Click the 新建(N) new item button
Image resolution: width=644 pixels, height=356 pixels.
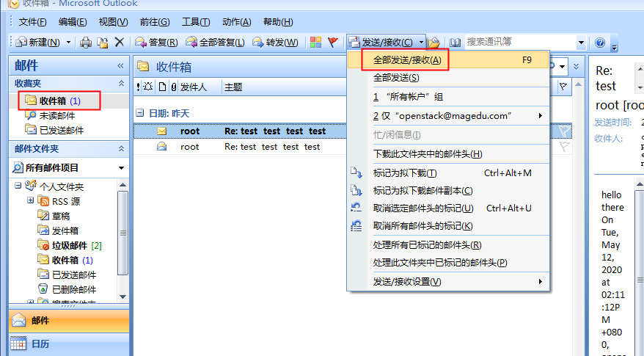[x=38, y=43]
